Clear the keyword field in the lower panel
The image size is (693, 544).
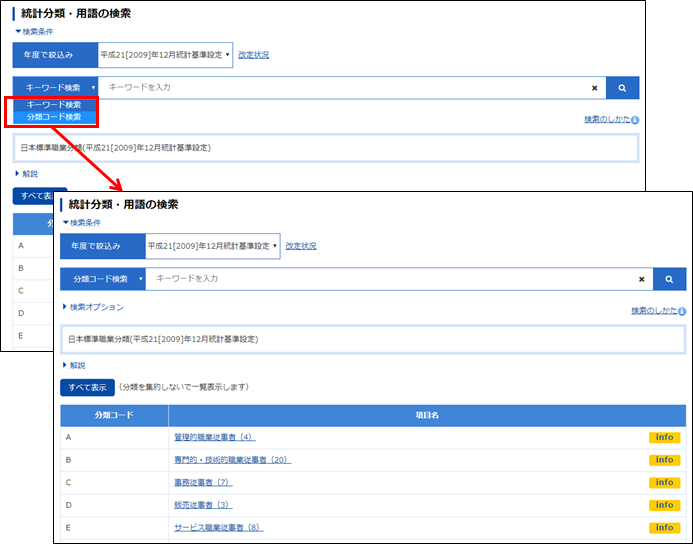(x=642, y=279)
